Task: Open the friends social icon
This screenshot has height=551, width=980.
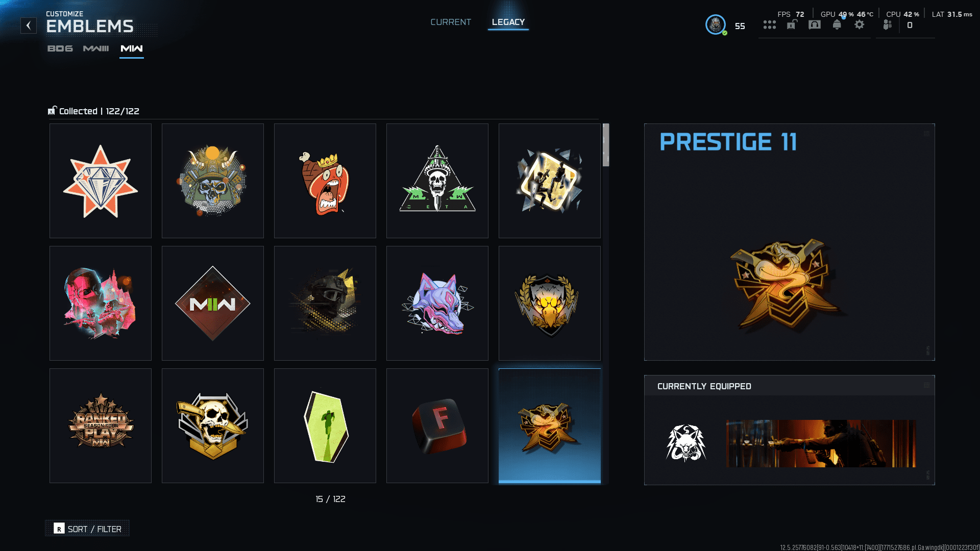Action: pos(888,24)
